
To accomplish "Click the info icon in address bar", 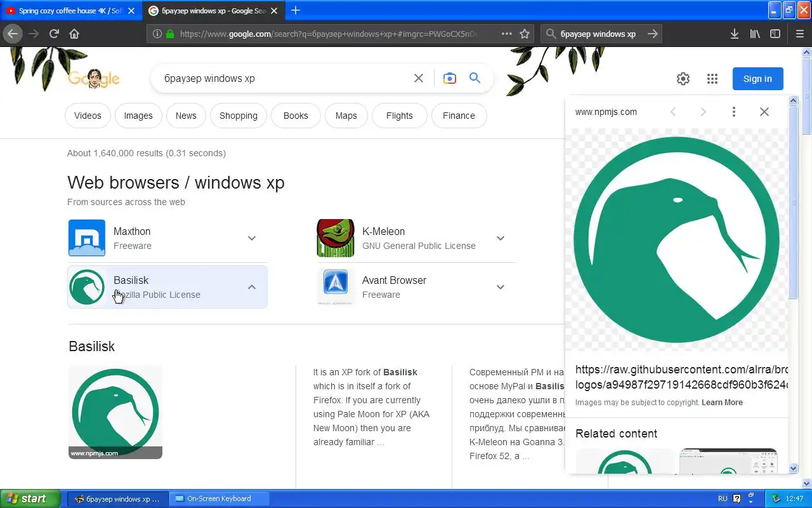I will coord(157,34).
